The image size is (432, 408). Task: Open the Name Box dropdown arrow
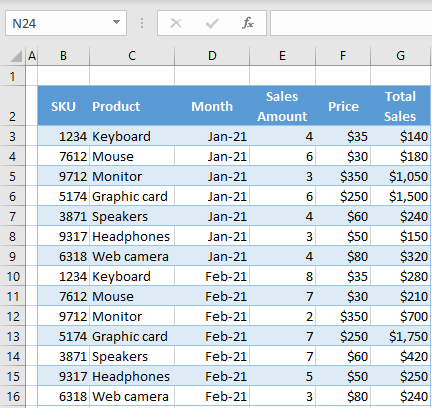pyautogui.click(x=116, y=22)
